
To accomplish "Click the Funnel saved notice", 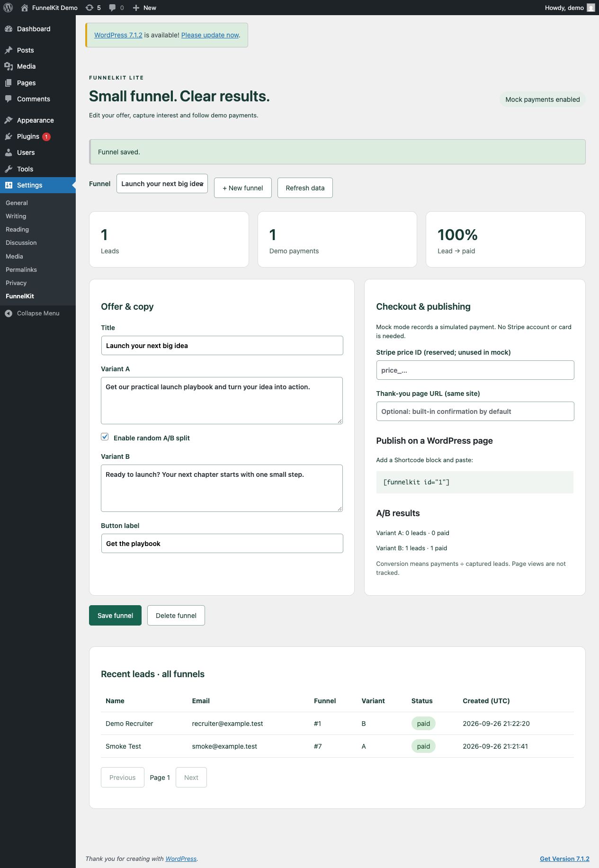I will tap(337, 152).
